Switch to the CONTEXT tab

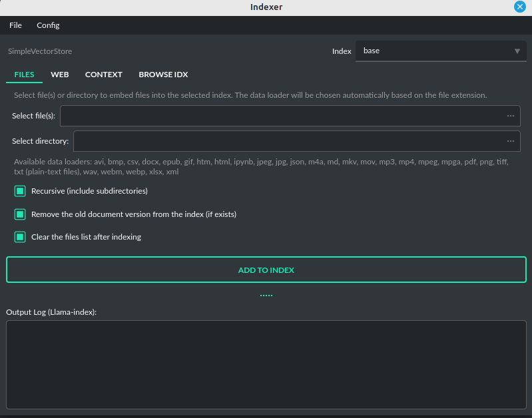point(104,75)
